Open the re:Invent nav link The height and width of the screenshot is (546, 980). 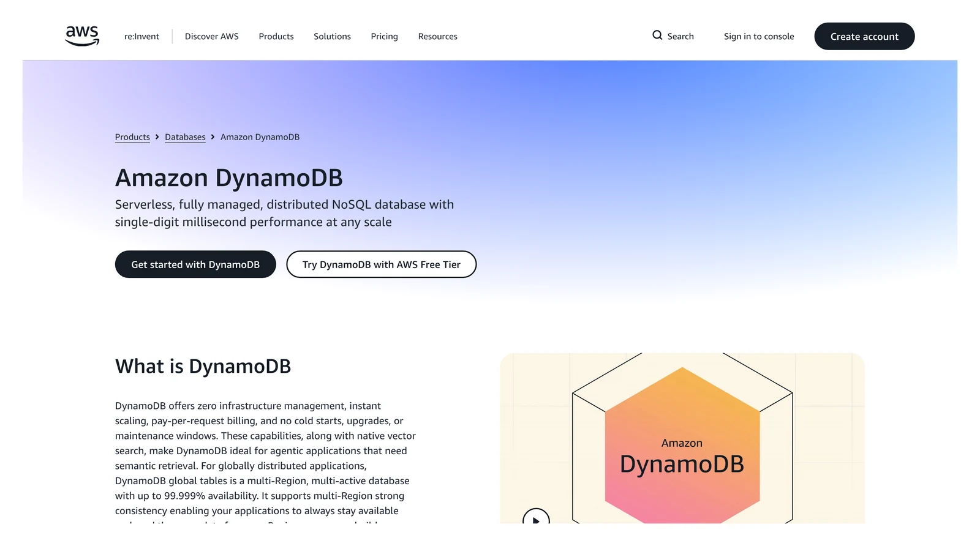(141, 37)
